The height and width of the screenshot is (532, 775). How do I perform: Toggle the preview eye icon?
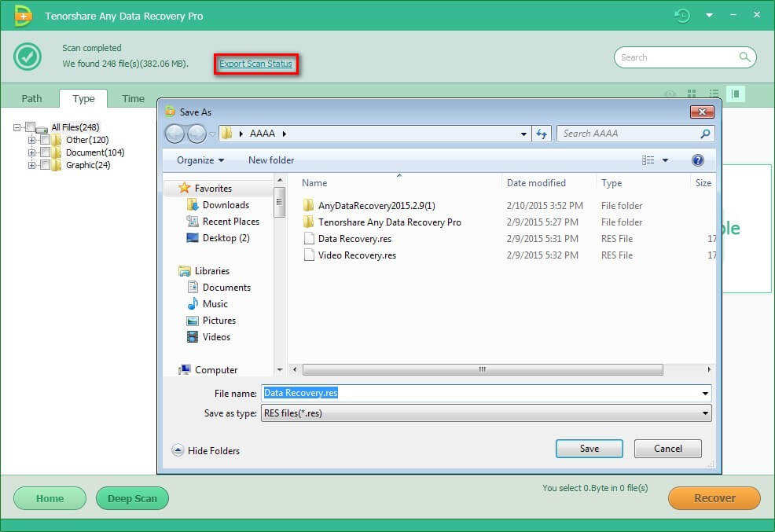click(x=670, y=94)
